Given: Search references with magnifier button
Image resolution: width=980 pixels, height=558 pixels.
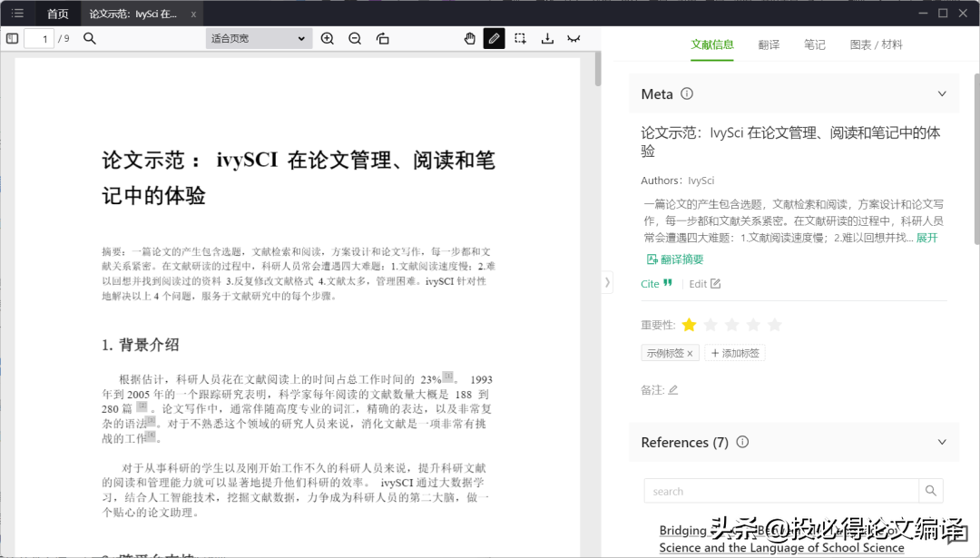Looking at the screenshot, I should click(931, 491).
